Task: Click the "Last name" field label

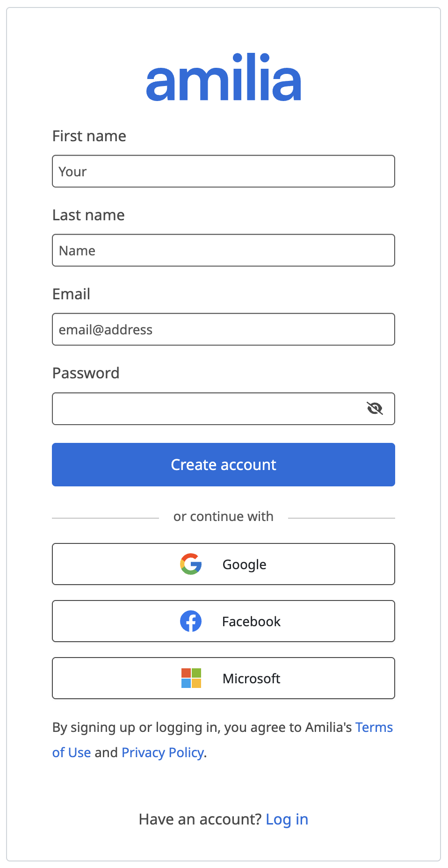Action: 88,215
